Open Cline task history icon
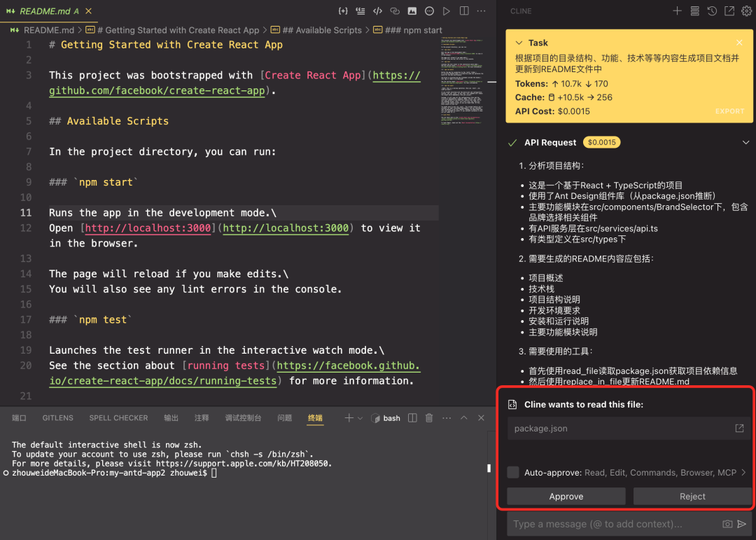This screenshot has width=756, height=540. (x=712, y=11)
